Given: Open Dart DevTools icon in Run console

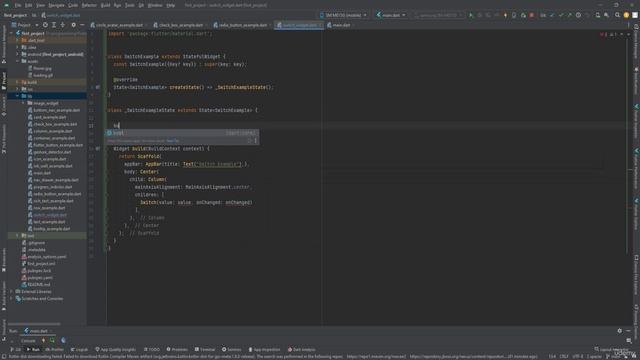Looking at the screenshot, I should click(63, 340).
